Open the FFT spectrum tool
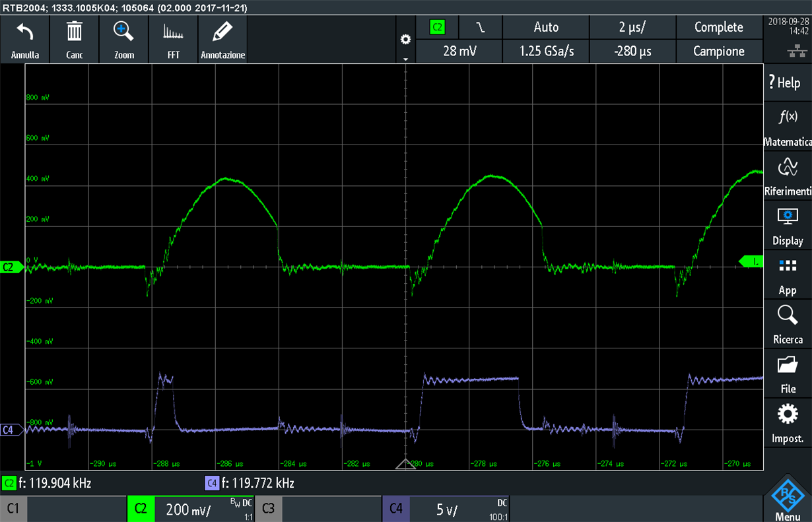Image resolution: width=812 pixels, height=522 pixels. pyautogui.click(x=174, y=32)
